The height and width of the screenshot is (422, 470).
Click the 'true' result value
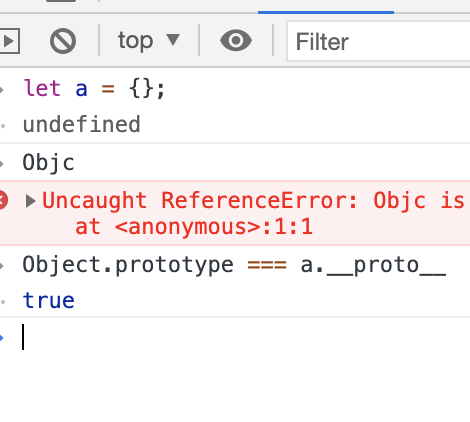tap(48, 300)
